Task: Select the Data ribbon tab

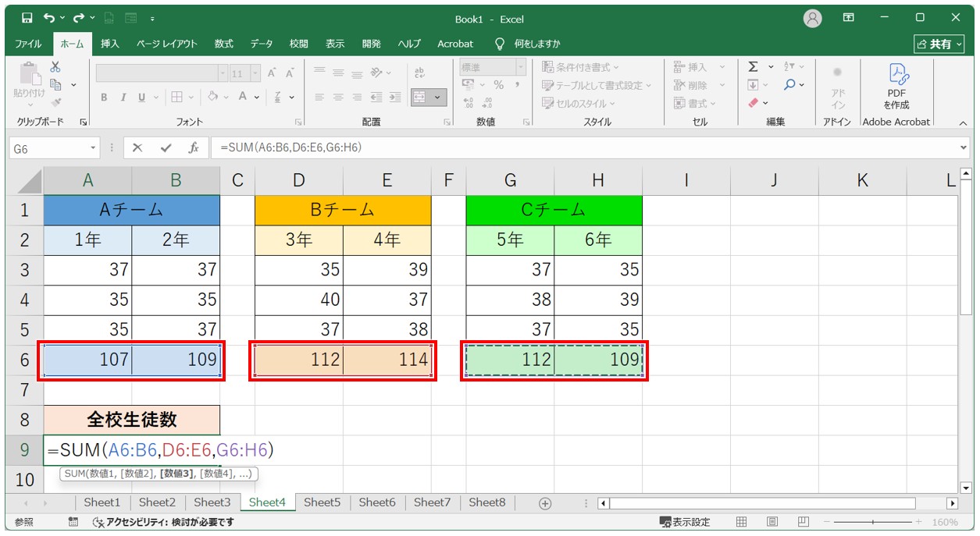Action: pos(262,44)
